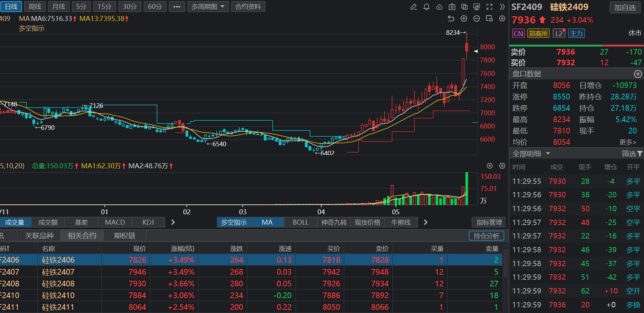Viewport: 644px width, 313px height.
Task: Open more intervals ellipsis menu
Action: click(177, 7)
